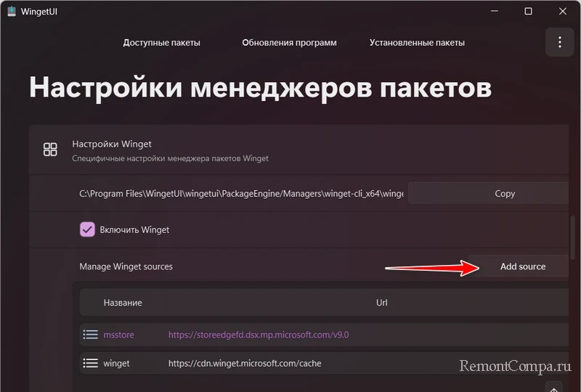Uncheck the Включить Winget checkbox
Viewport: 581px width, 392px height.
87,229
